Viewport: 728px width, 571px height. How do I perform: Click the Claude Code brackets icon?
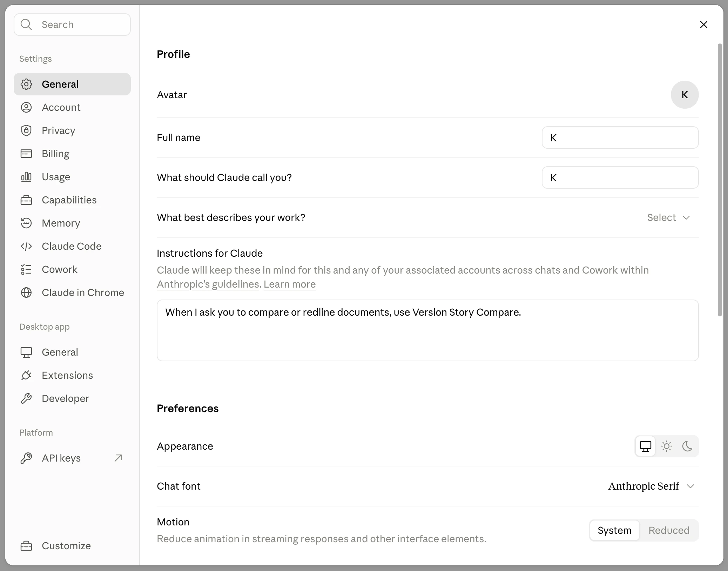coord(26,246)
